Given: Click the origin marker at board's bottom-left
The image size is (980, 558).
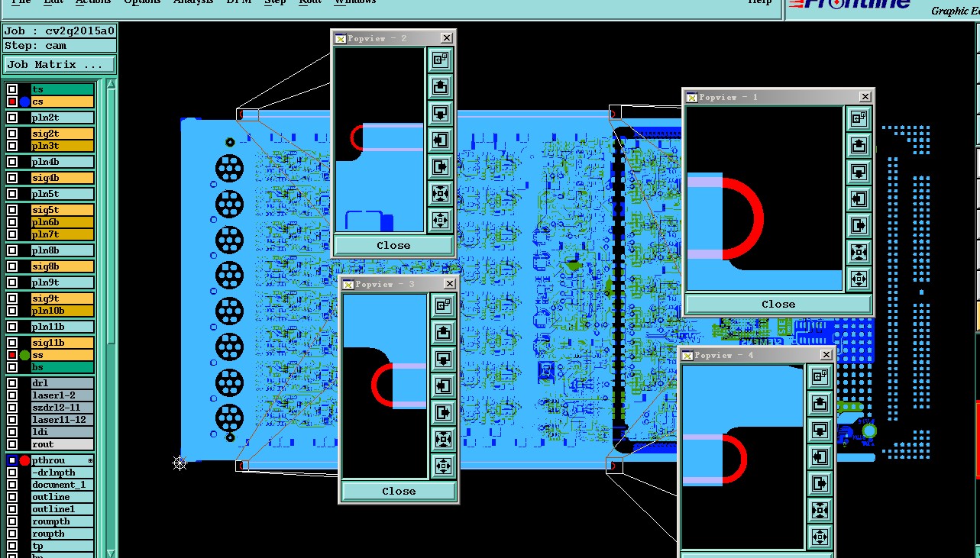Looking at the screenshot, I should [180, 463].
